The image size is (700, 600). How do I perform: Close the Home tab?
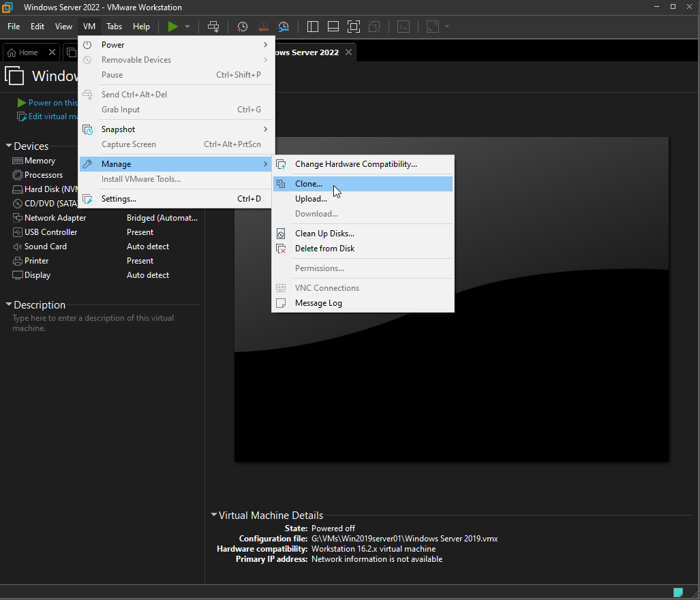pyautogui.click(x=52, y=52)
